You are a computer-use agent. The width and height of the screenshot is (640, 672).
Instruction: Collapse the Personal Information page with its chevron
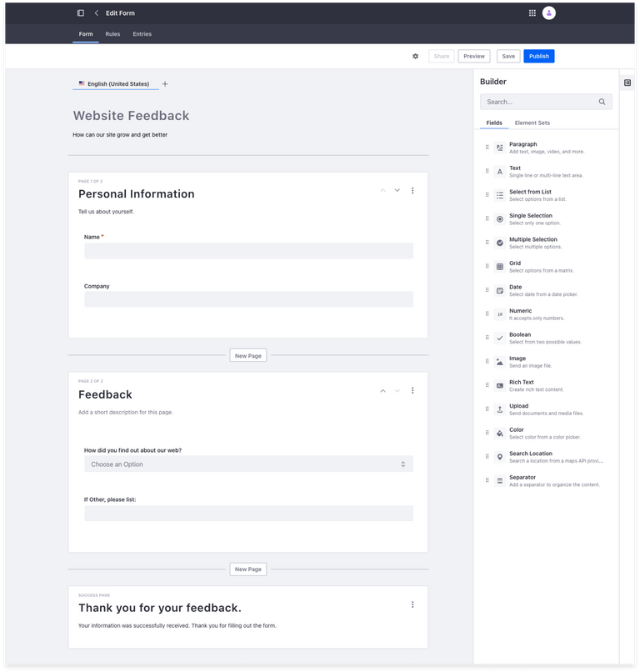(x=382, y=190)
